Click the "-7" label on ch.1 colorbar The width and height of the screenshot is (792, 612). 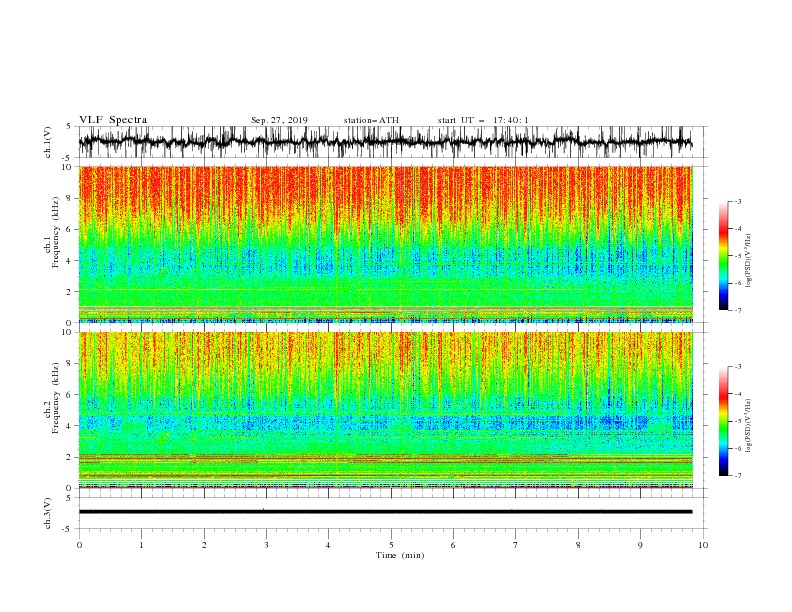click(738, 310)
